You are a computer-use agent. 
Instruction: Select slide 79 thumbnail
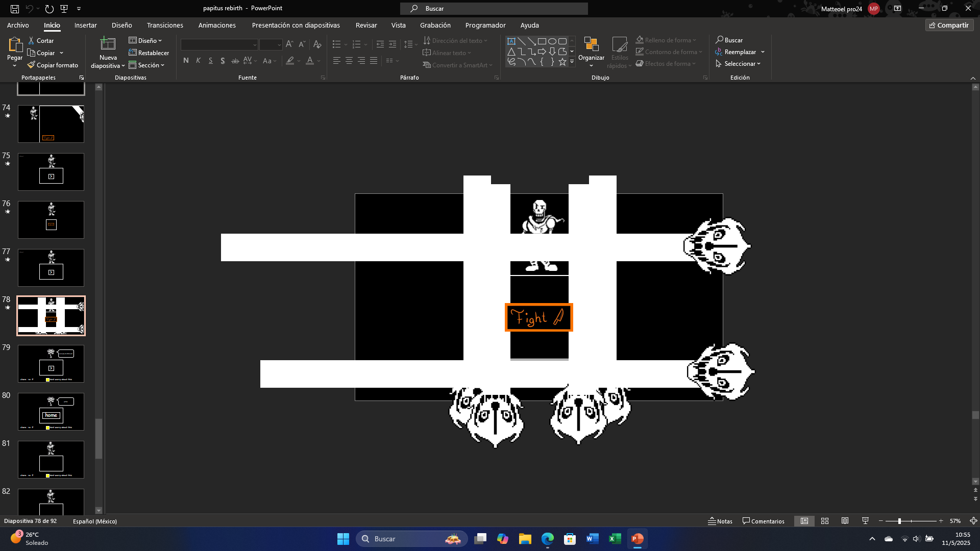click(x=51, y=364)
